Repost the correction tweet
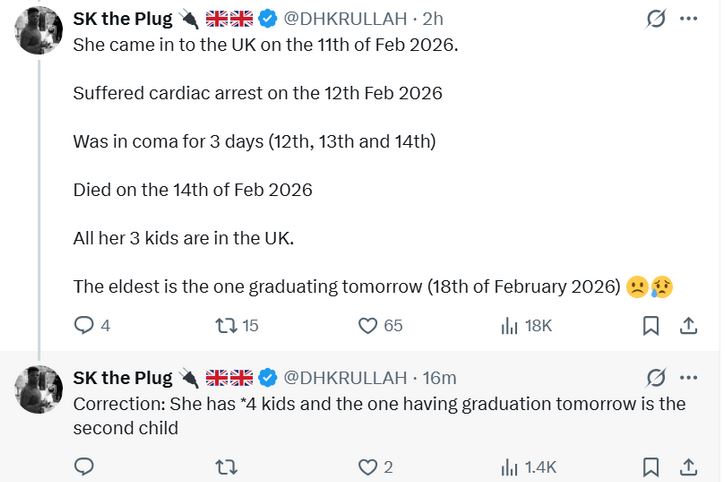725x482 pixels. pos(226,467)
